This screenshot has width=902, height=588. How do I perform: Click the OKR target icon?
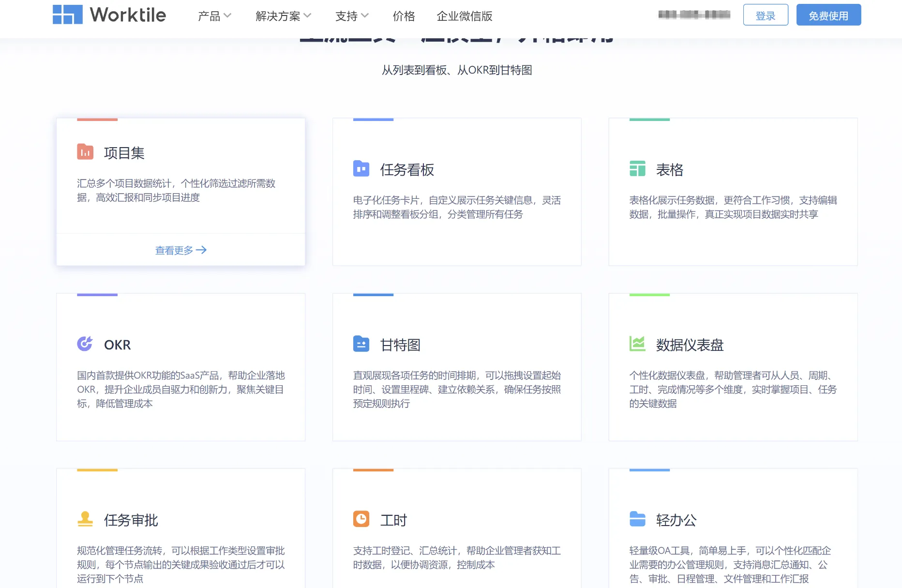click(x=85, y=344)
